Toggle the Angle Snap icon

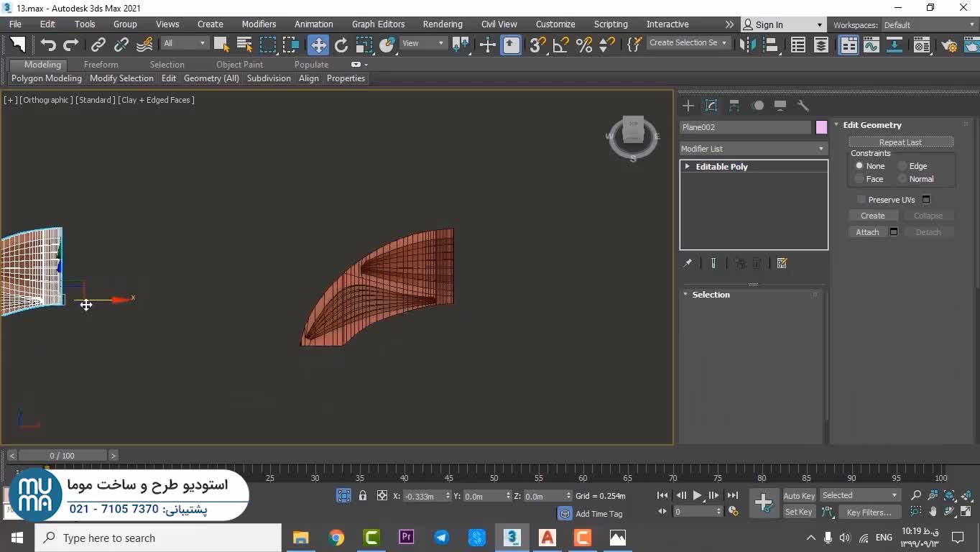click(x=560, y=45)
